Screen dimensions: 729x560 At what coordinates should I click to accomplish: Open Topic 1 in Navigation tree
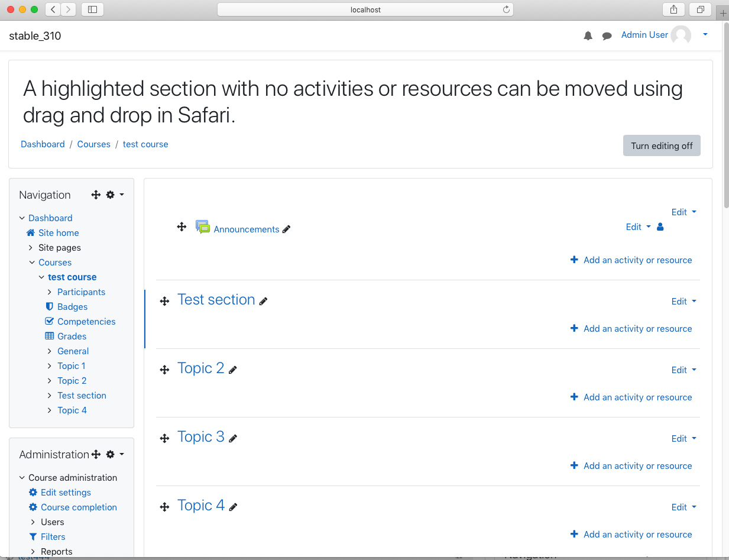coord(71,366)
